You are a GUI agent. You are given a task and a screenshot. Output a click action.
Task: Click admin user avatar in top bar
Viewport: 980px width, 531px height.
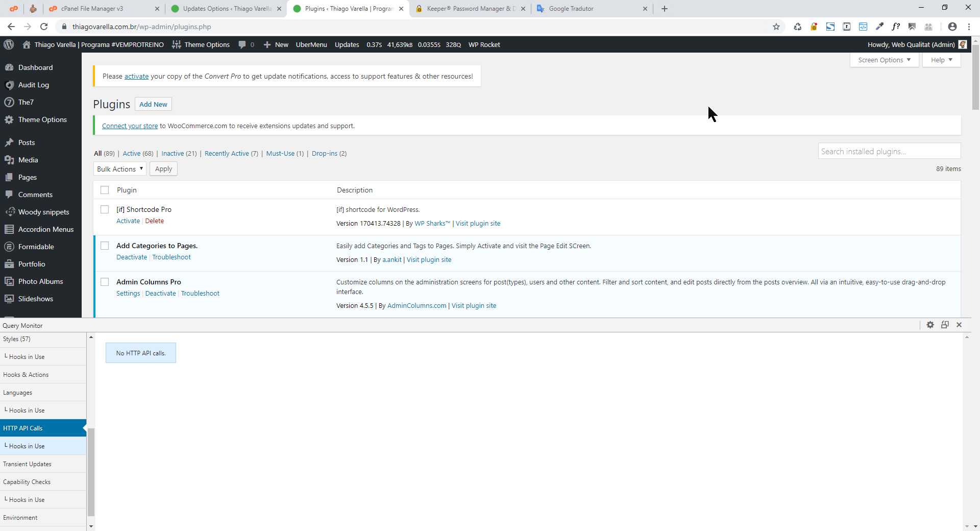click(x=963, y=44)
